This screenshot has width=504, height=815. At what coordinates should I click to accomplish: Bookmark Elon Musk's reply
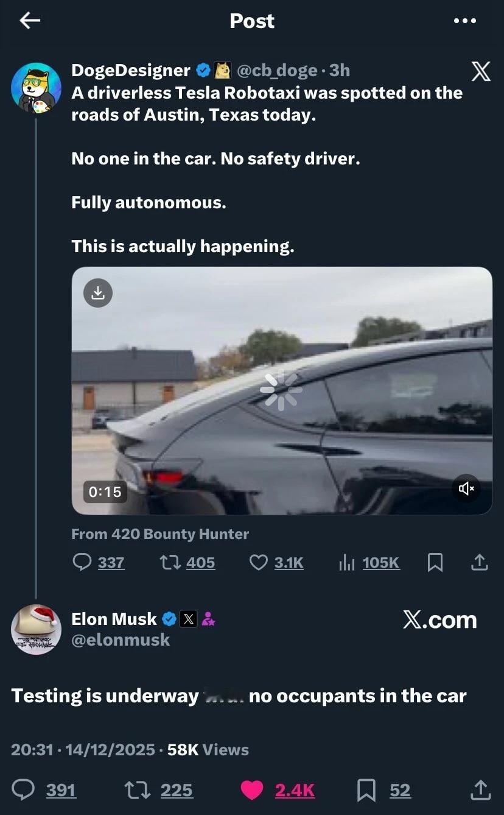(x=367, y=790)
